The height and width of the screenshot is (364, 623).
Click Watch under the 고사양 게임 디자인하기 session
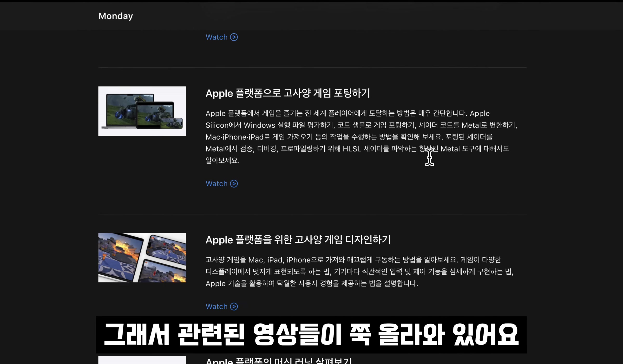[x=222, y=306]
